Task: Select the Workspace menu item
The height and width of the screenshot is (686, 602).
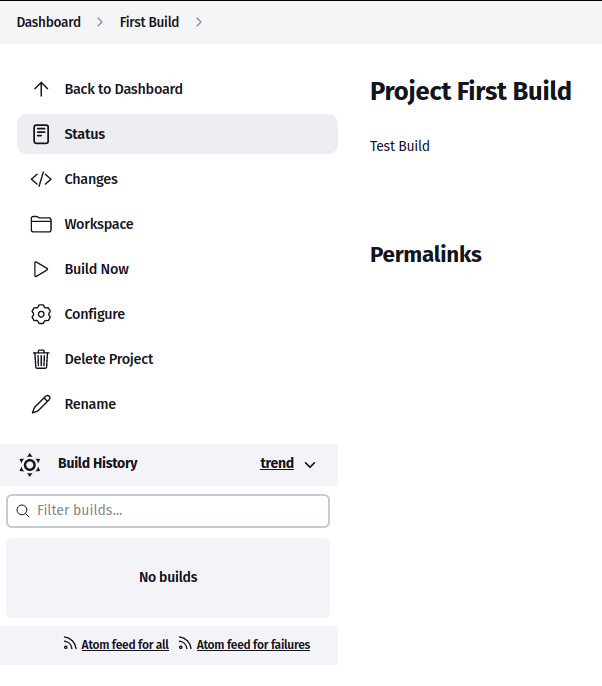Action: click(x=99, y=224)
